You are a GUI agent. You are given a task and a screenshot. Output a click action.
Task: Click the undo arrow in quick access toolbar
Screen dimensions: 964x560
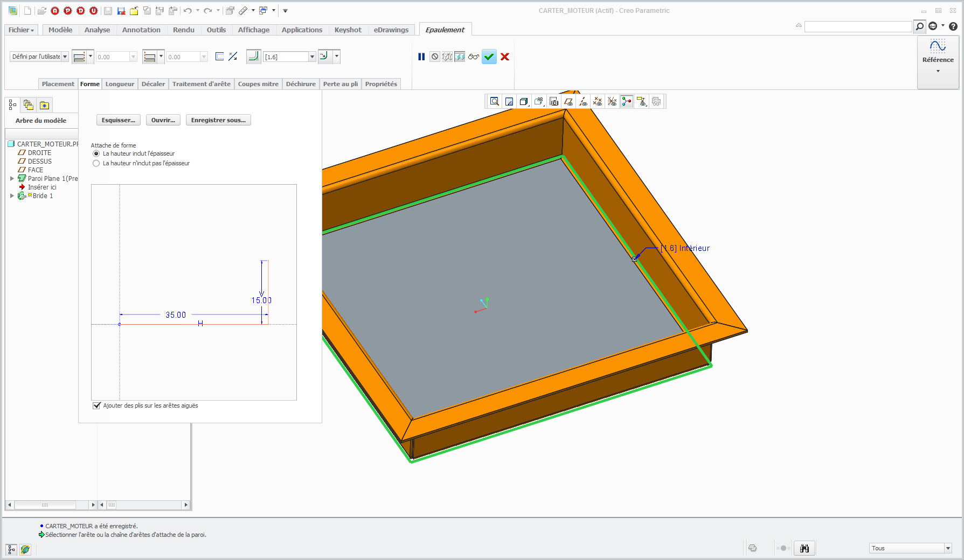[188, 11]
